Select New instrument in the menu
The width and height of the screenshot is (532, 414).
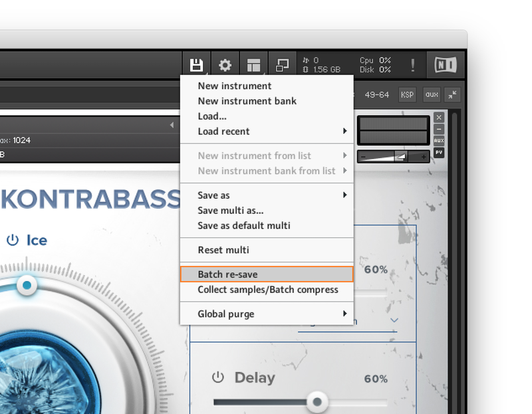tap(267, 86)
